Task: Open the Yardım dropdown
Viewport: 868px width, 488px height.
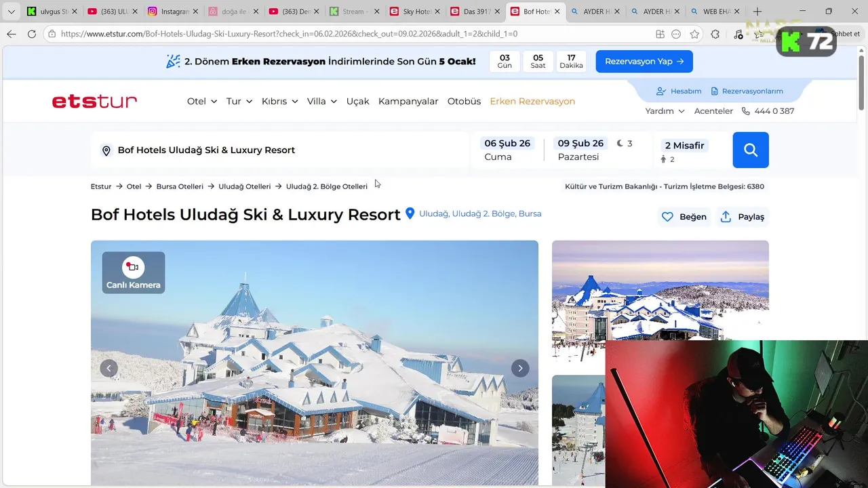Action: coord(665,111)
